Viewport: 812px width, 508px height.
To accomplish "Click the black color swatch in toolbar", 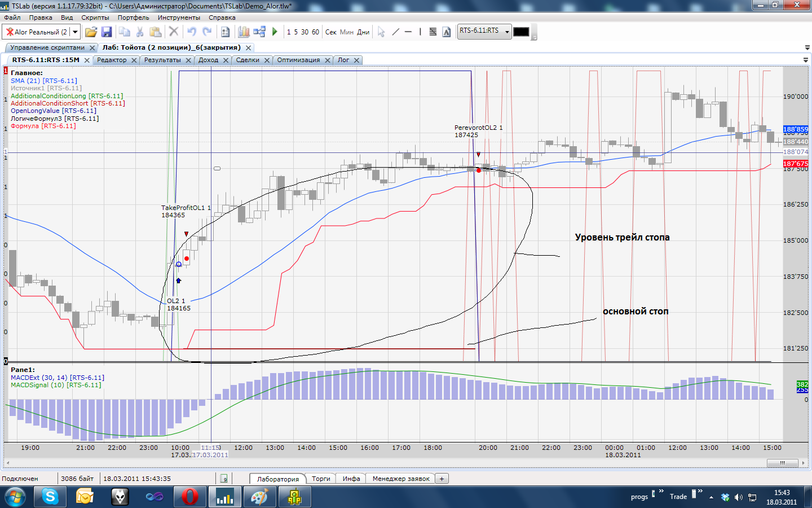I will (521, 32).
